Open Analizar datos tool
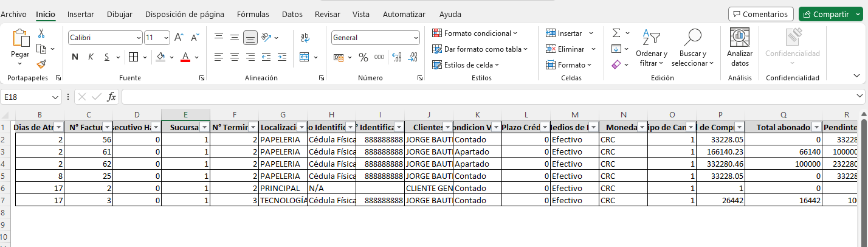The height and width of the screenshot is (247, 868). coord(740,47)
